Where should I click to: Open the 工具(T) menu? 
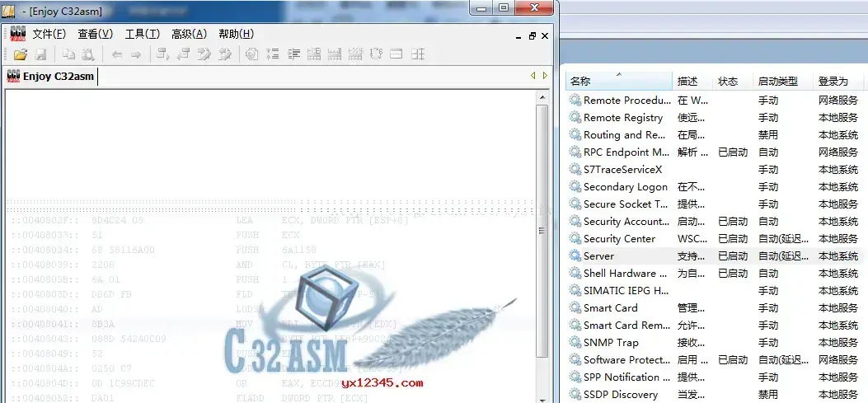click(x=143, y=34)
